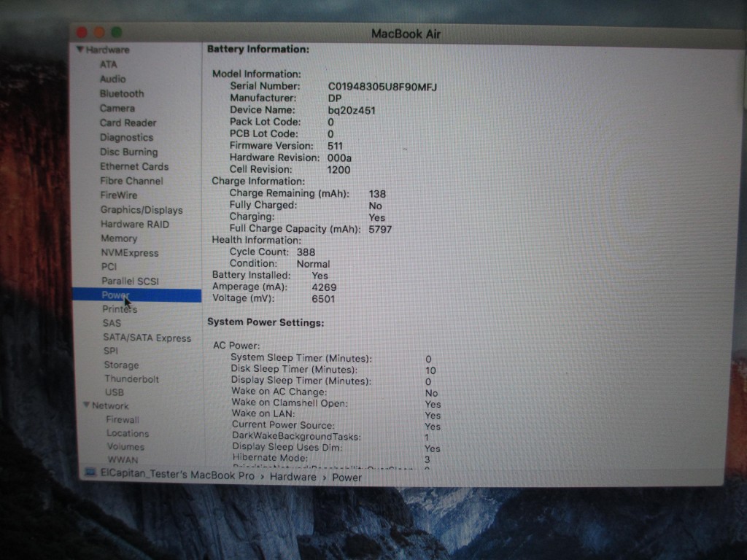747x560 pixels.
Task: Select WWAN under Network
Action: [123, 460]
